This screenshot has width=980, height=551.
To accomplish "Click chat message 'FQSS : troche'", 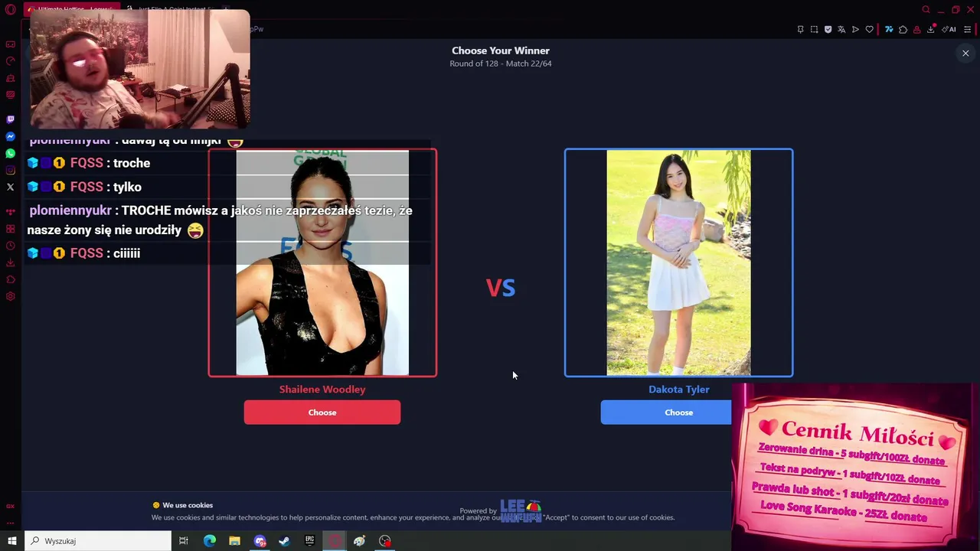I will pos(89,163).
